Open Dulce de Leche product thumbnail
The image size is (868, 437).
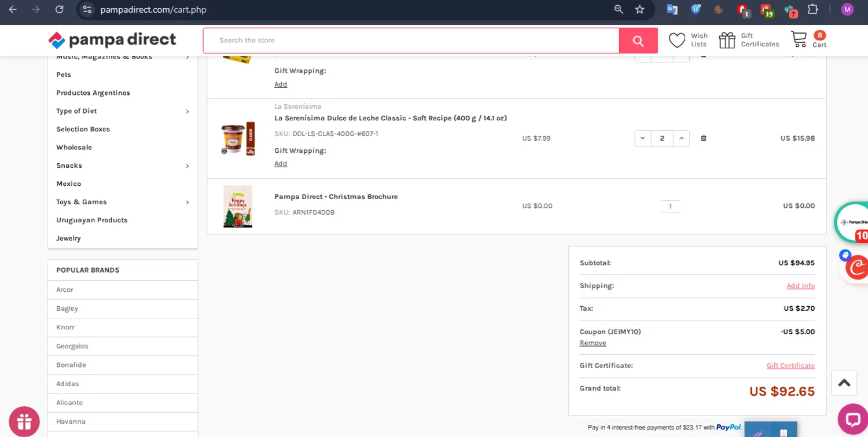point(238,138)
